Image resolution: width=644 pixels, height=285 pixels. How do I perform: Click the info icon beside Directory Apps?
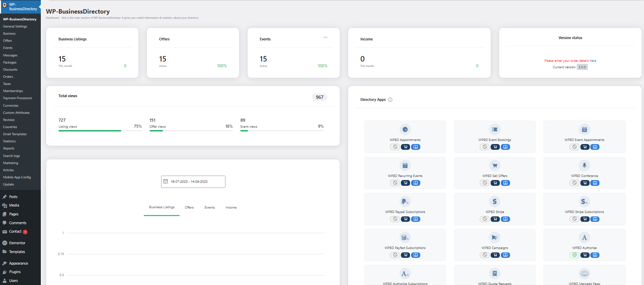390,100
